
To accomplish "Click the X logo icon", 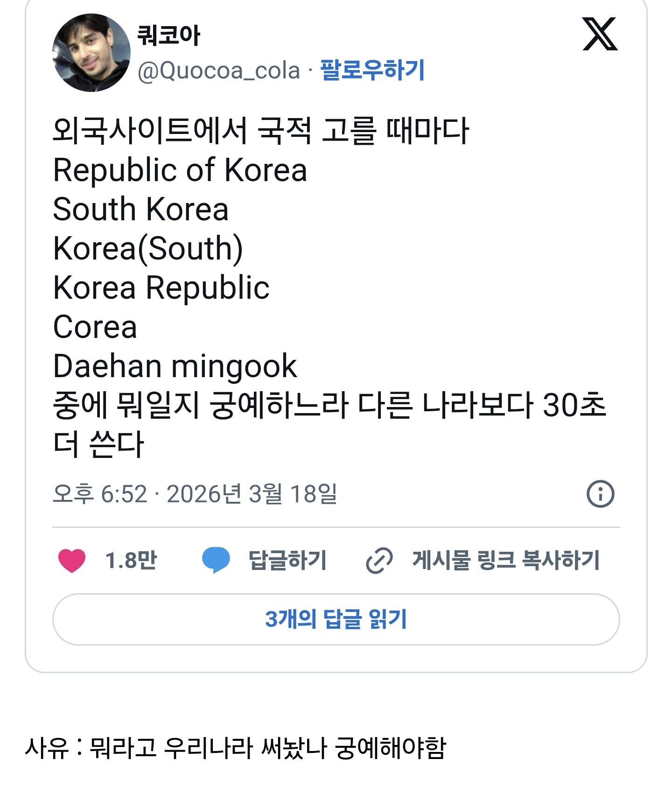I will coord(600,34).
